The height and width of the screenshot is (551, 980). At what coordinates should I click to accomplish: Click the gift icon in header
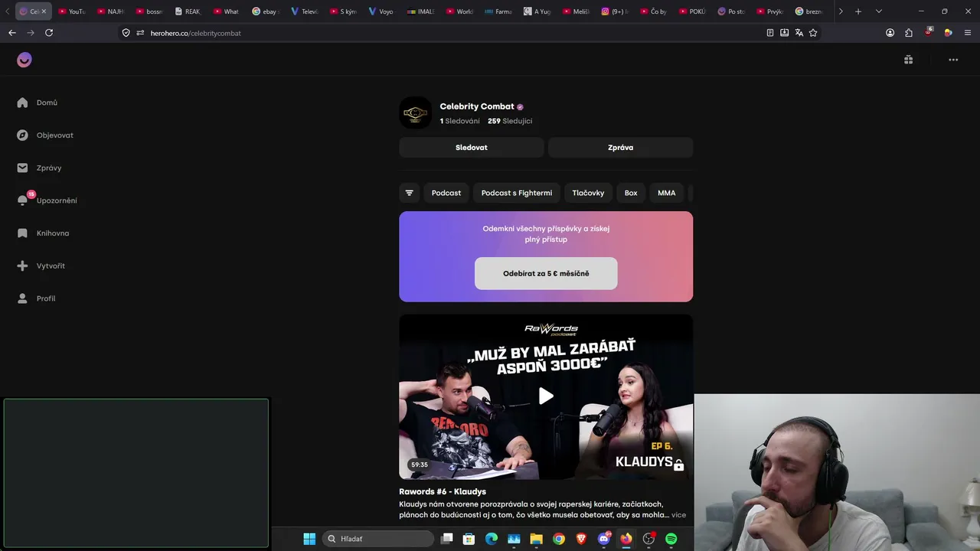908,60
